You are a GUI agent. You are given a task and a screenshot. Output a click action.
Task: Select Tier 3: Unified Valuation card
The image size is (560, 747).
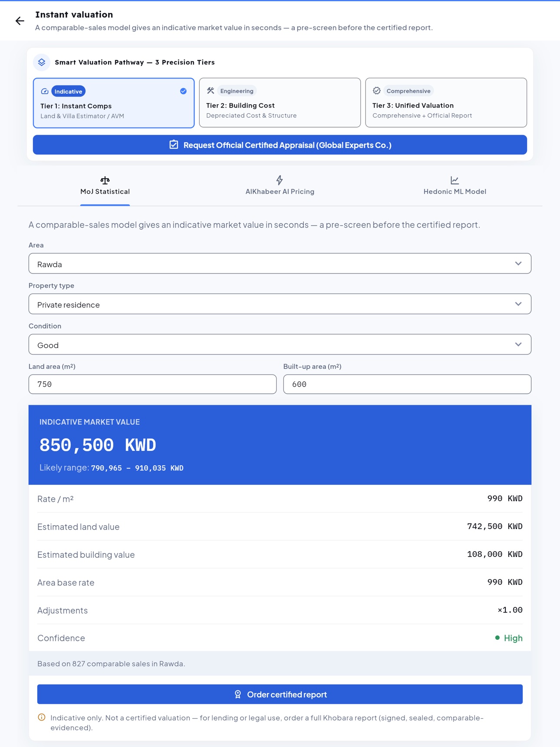click(446, 102)
